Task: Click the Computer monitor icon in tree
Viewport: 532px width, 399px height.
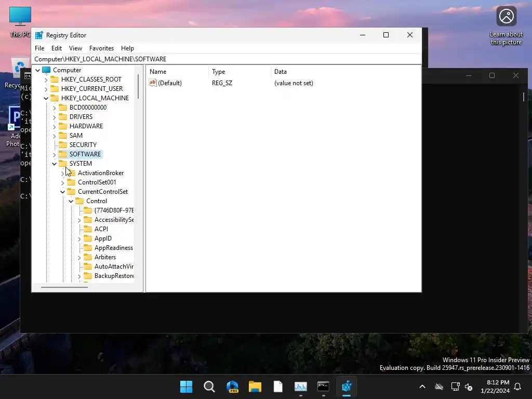Action: point(46,70)
